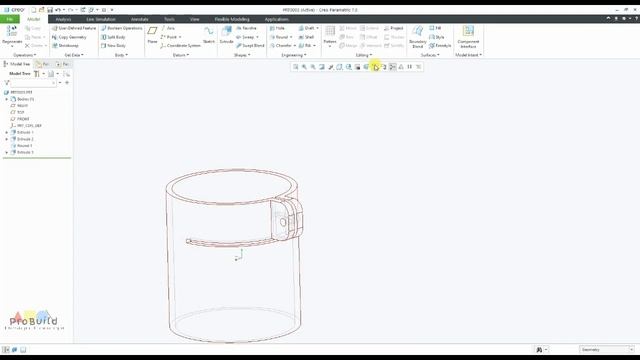This screenshot has width=640, height=360.
Task: Expand the Editing group dropdown
Action: (x=363, y=55)
